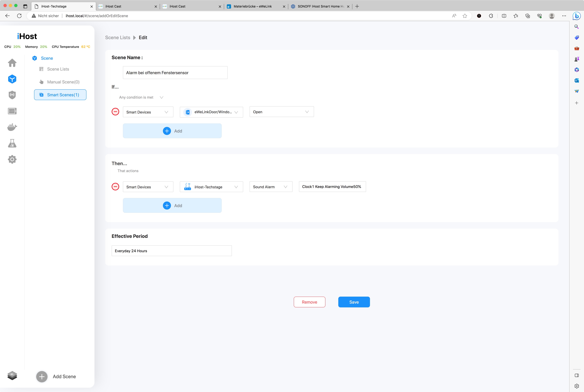Select the Smart Scenes(1) menu item

click(x=60, y=95)
